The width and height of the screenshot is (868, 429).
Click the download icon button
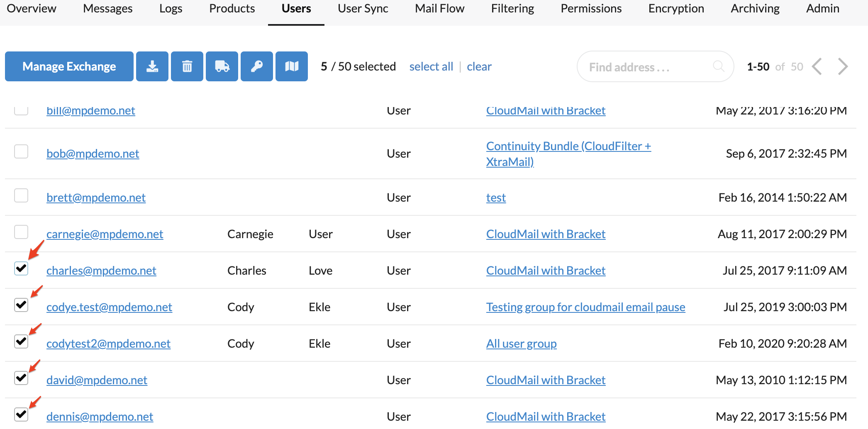[152, 66]
